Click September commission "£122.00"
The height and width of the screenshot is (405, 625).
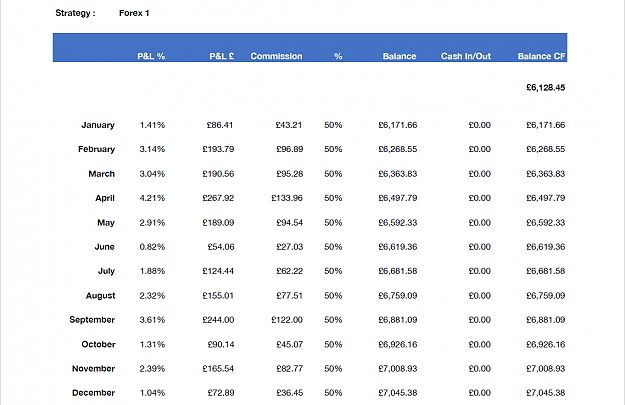tap(287, 320)
